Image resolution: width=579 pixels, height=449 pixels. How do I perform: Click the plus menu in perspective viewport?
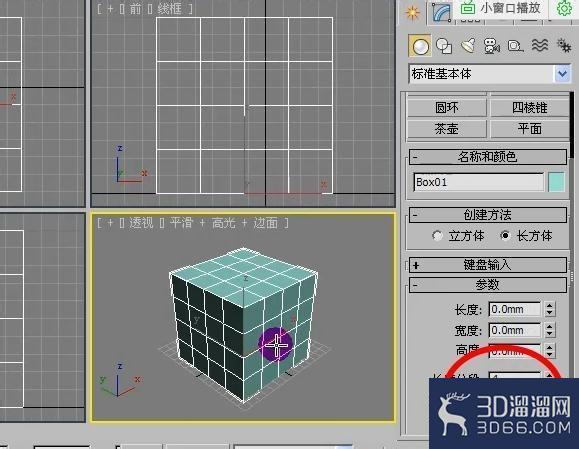(x=110, y=223)
